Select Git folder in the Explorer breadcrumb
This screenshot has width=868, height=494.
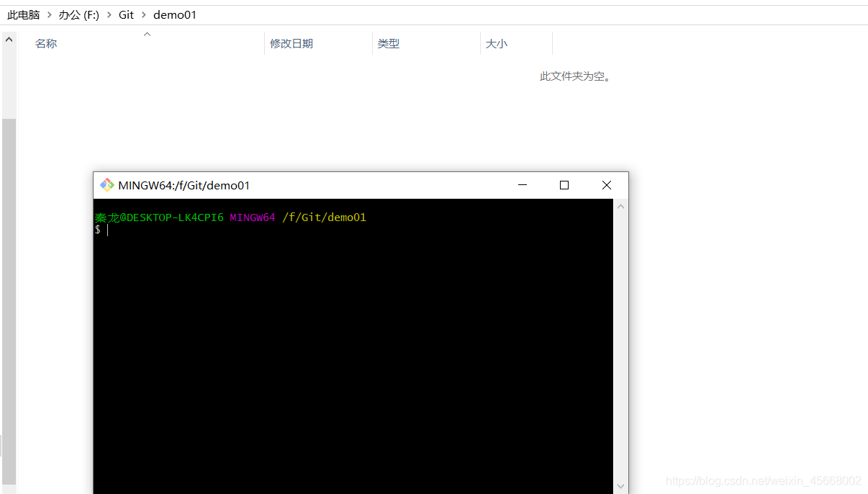[x=126, y=14]
